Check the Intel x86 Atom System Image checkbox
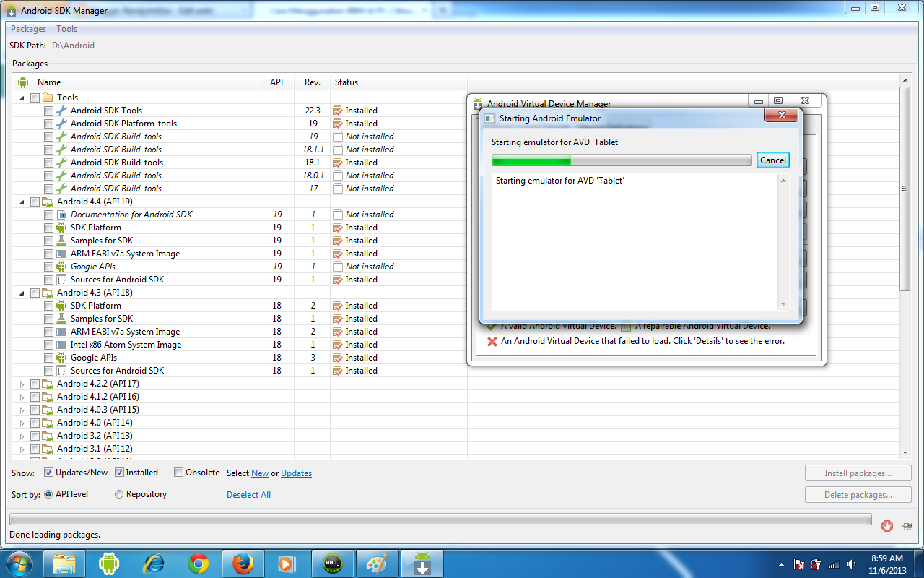 (48, 345)
